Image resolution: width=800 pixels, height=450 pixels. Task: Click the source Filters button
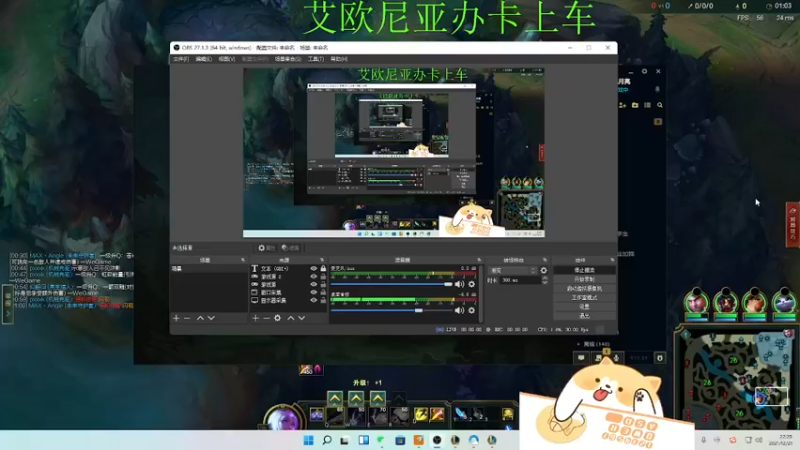pyautogui.click(x=290, y=248)
